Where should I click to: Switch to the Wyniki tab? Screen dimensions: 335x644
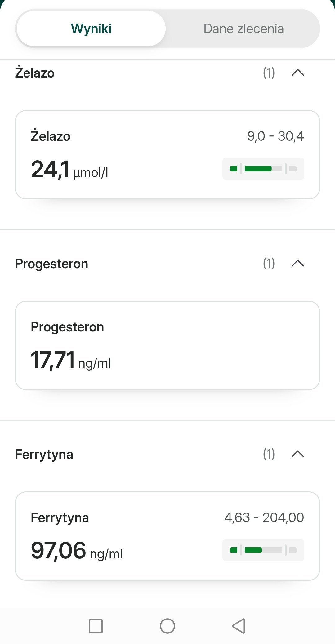click(91, 29)
